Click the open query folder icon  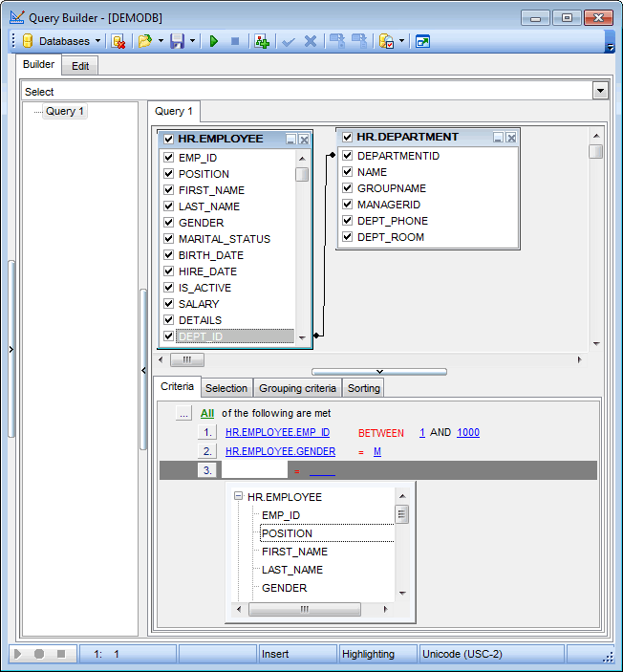tap(145, 41)
